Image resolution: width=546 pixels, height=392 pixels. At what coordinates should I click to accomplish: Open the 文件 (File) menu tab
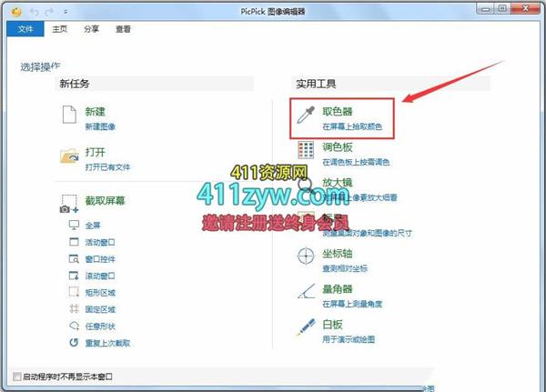coord(25,29)
